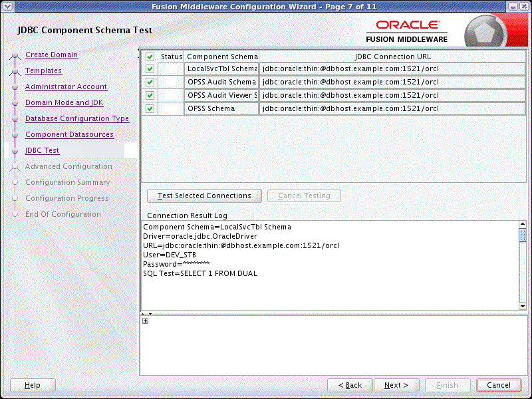Image resolution: width=532 pixels, height=399 pixels.
Task: Click the Connection Result Log scrollbar thumb
Action: coord(523,235)
